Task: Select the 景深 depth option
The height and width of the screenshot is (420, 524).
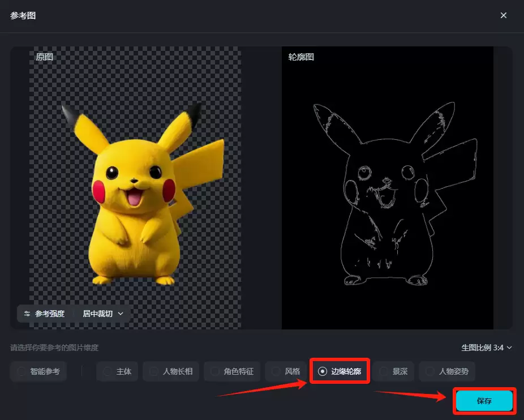Action: pyautogui.click(x=393, y=371)
